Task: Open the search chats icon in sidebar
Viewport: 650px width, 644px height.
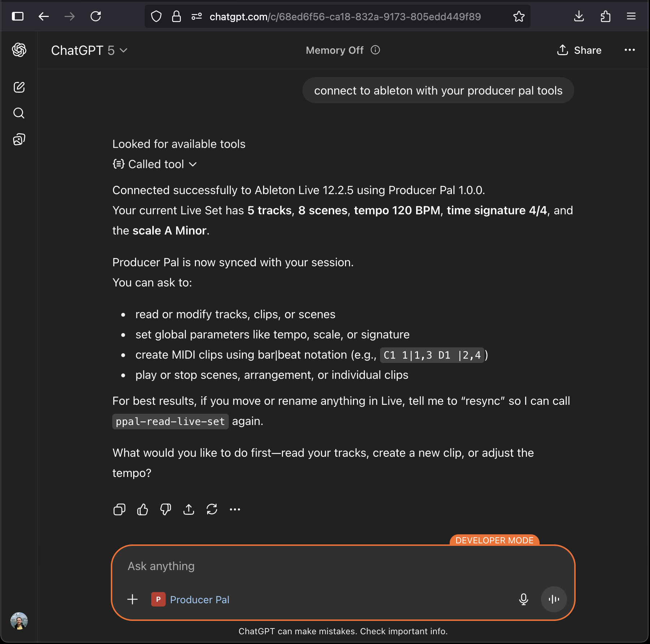Action: click(x=18, y=113)
